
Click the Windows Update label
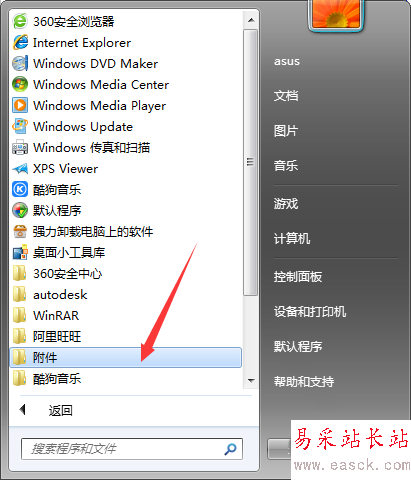[x=83, y=127]
